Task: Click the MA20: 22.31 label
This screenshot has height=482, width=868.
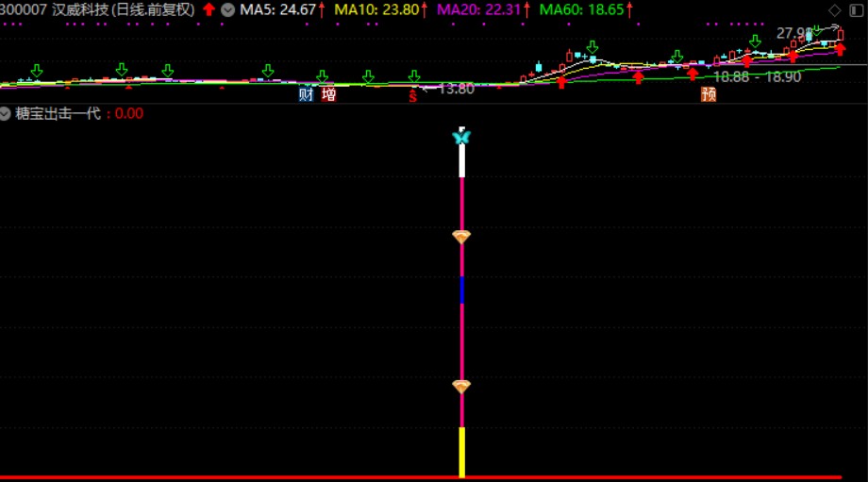Action: point(479,10)
